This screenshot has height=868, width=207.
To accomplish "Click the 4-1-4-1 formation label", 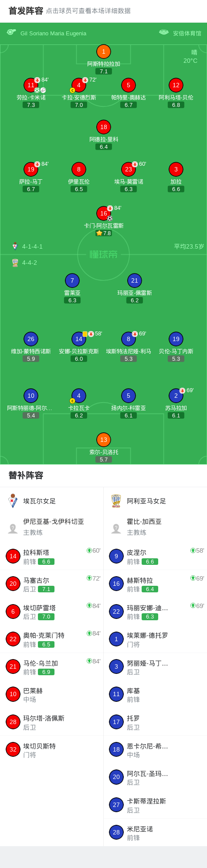I will [32, 246].
